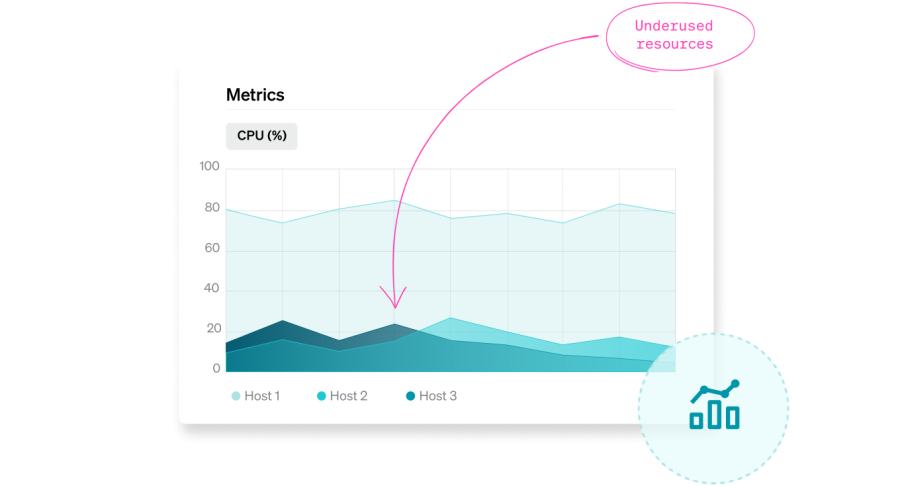This screenshot has width=900, height=486.
Task: Toggle the Host 2 legend label
Action: point(349,396)
